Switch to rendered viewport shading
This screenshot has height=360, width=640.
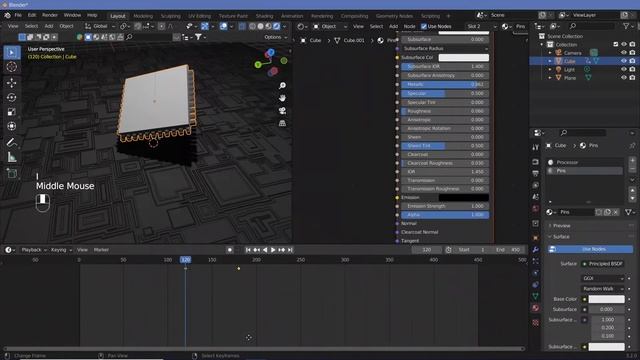pyautogui.click(x=276, y=26)
